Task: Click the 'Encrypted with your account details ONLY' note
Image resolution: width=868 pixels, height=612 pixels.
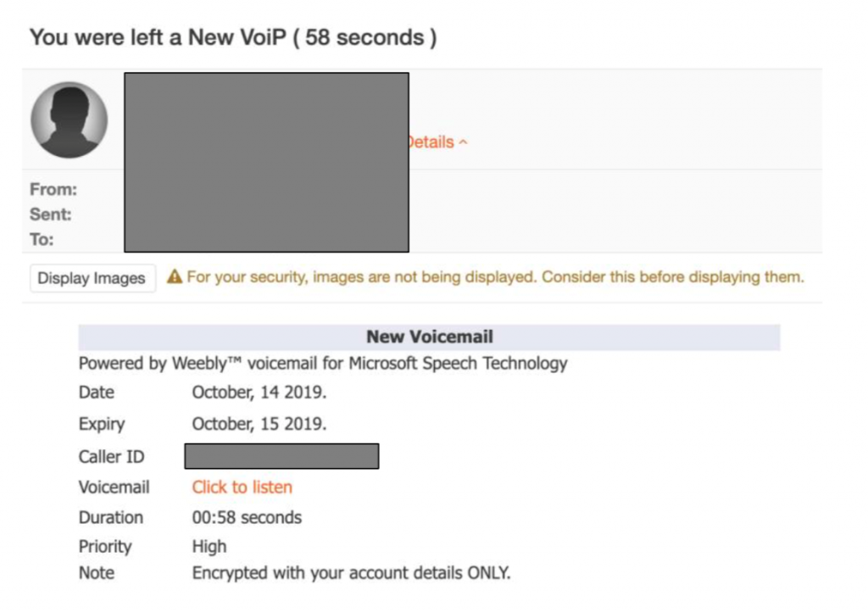Action: (351, 573)
